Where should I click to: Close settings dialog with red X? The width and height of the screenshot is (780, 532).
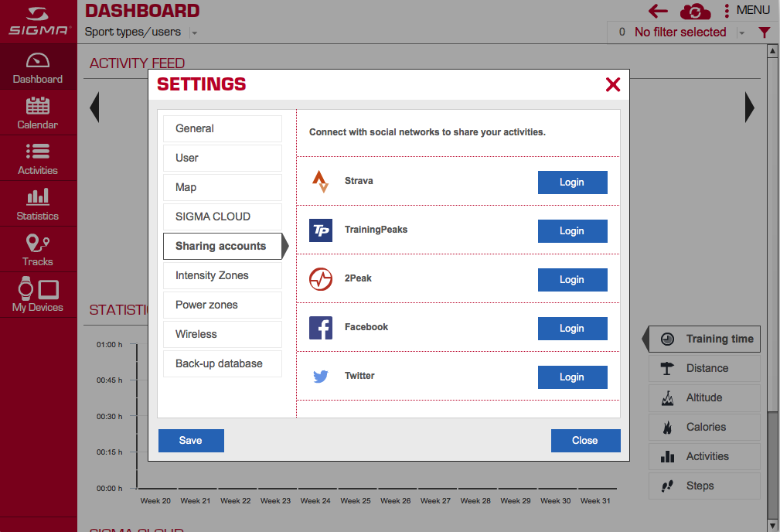click(613, 84)
